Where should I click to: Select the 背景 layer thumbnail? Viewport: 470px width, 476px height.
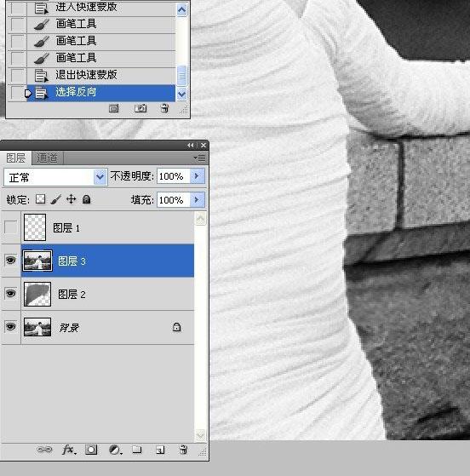pyautogui.click(x=37, y=327)
